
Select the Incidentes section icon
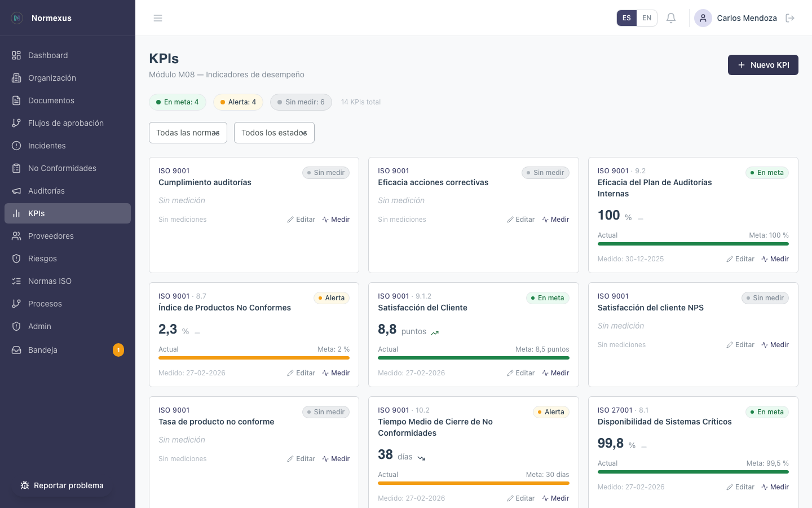click(x=16, y=146)
